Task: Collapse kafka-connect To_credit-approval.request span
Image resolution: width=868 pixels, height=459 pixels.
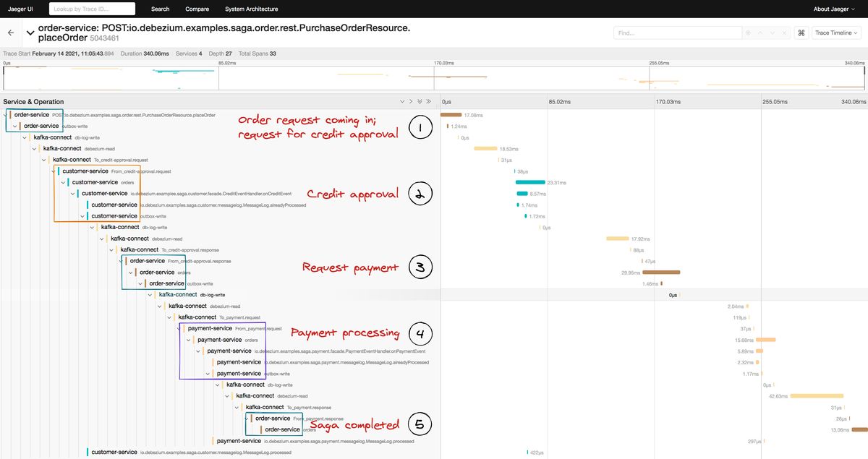Action: (x=44, y=160)
